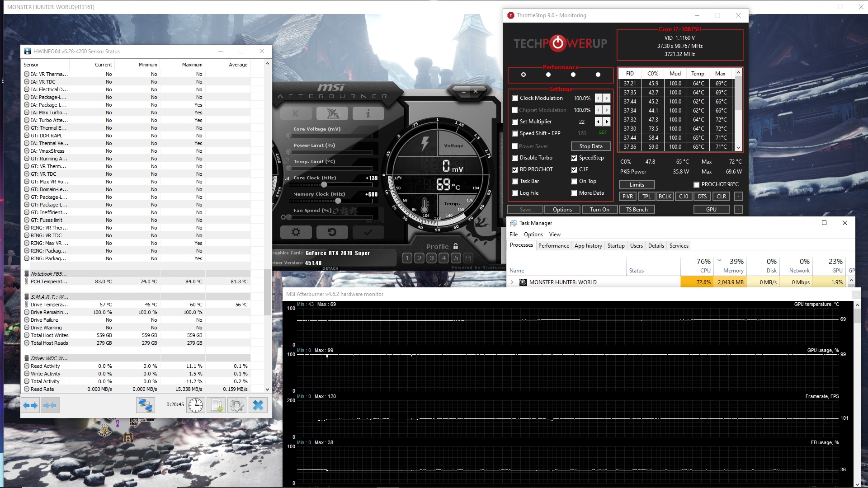
Task: Enable Clock Modulation checkbox in ThrottleStop
Action: click(514, 98)
